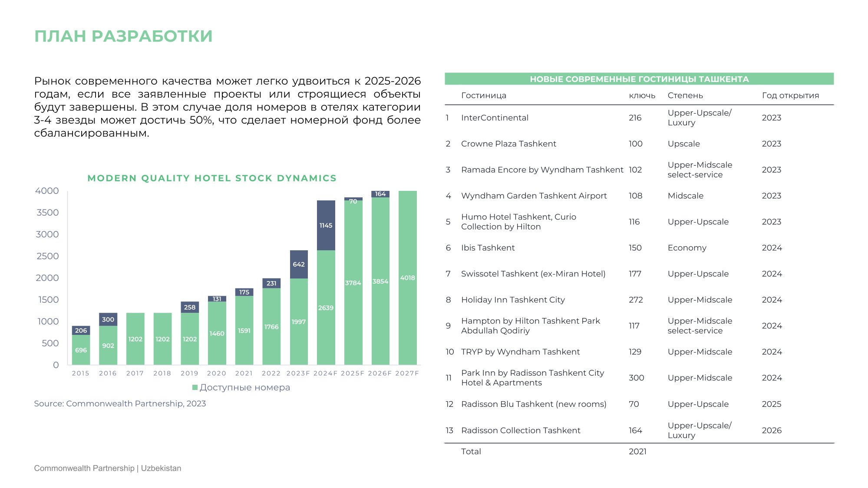Click the Ibis Tashkent row name
Screen dimensions: 868x488
pos(488,248)
